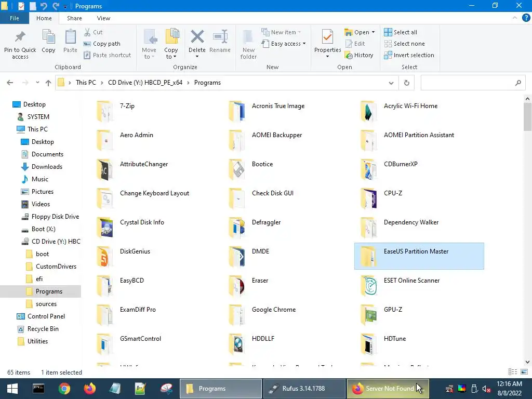This screenshot has width=532, height=399.
Task: Select Copy path in the ribbon
Action: [102, 44]
